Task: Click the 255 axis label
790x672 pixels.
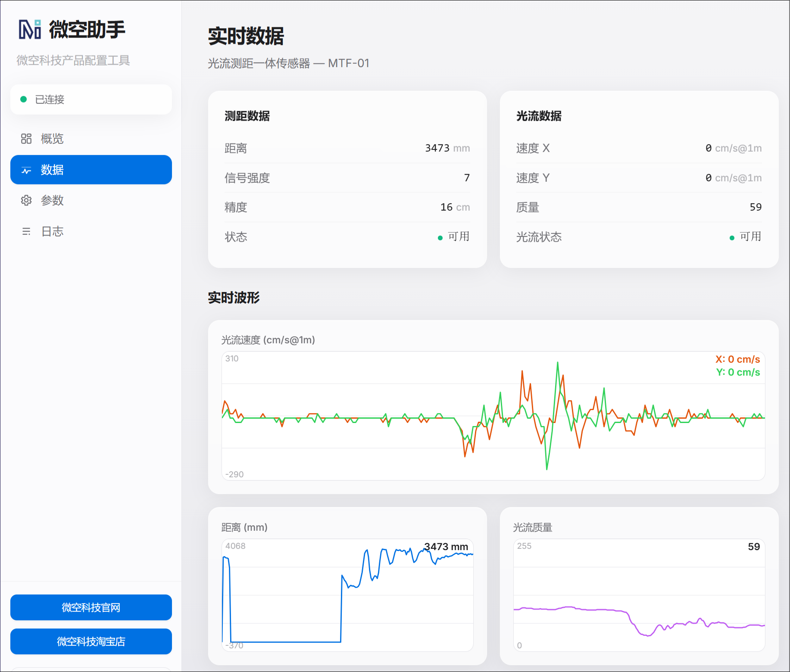Action: click(x=524, y=546)
